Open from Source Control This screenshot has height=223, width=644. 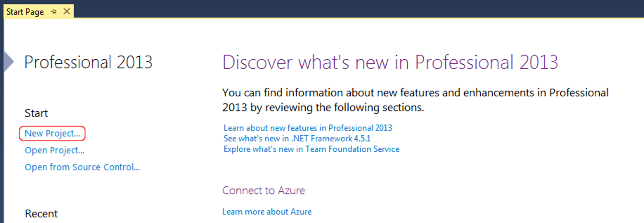pyautogui.click(x=82, y=167)
